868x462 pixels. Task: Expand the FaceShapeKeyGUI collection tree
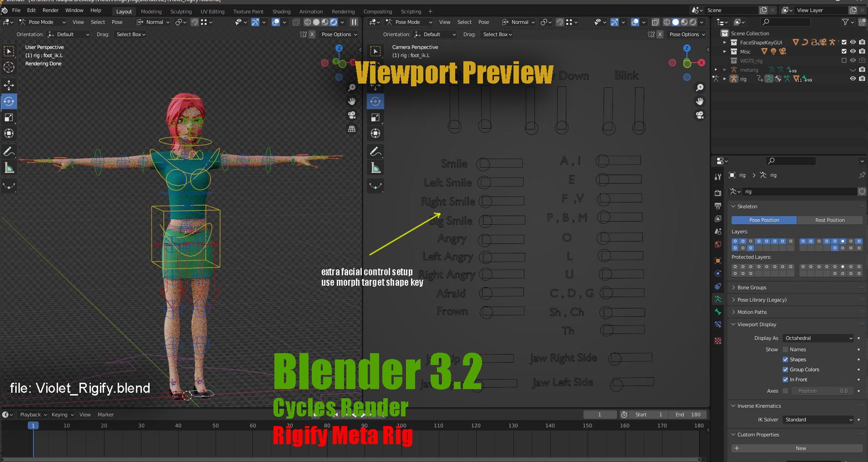[725, 42]
